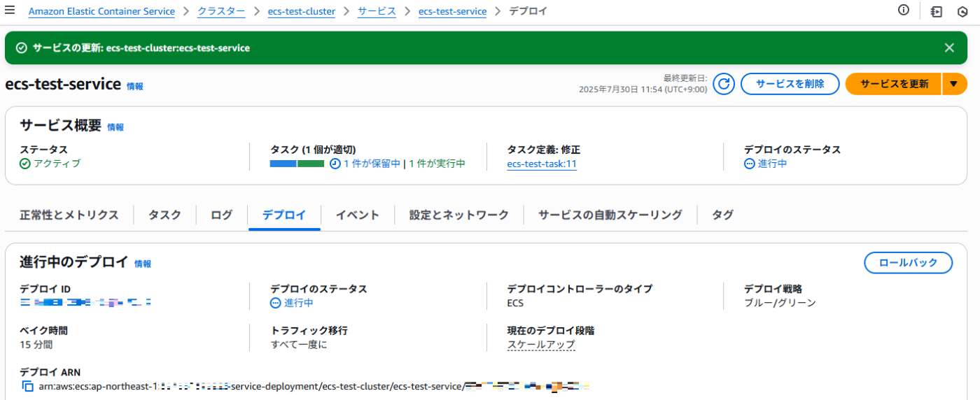
Task: Open 情報 link next to 進行中のデプロイ
Action: click(x=143, y=264)
